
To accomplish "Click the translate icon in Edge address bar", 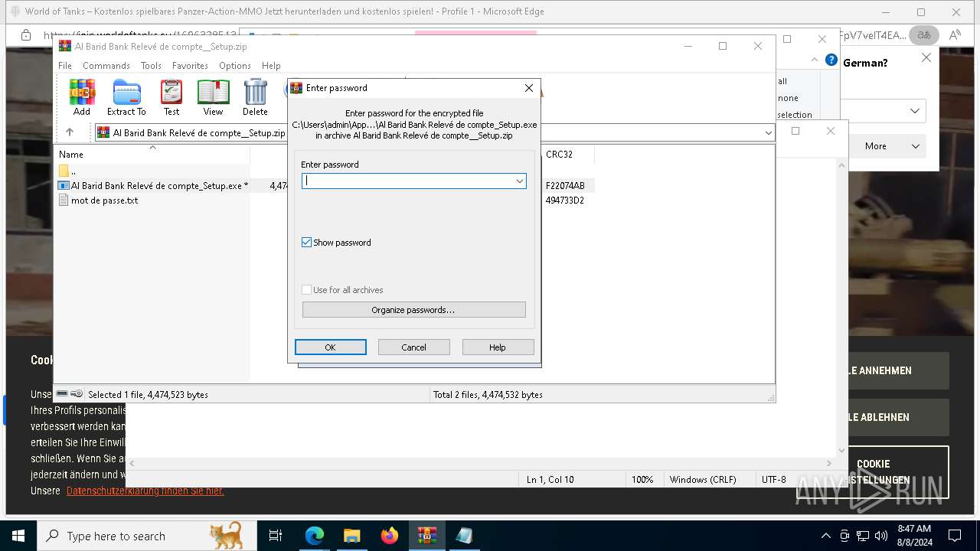I will [x=924, y=35].
